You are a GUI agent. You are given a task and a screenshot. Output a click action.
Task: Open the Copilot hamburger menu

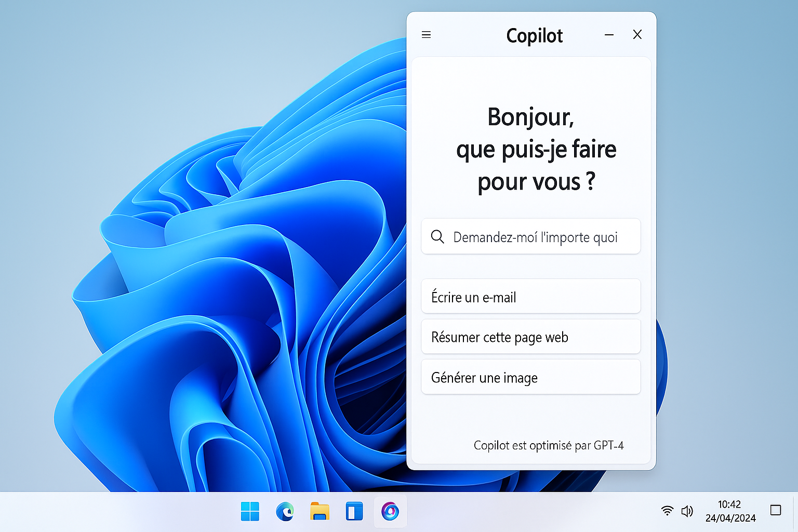click(x=426, y=35)
